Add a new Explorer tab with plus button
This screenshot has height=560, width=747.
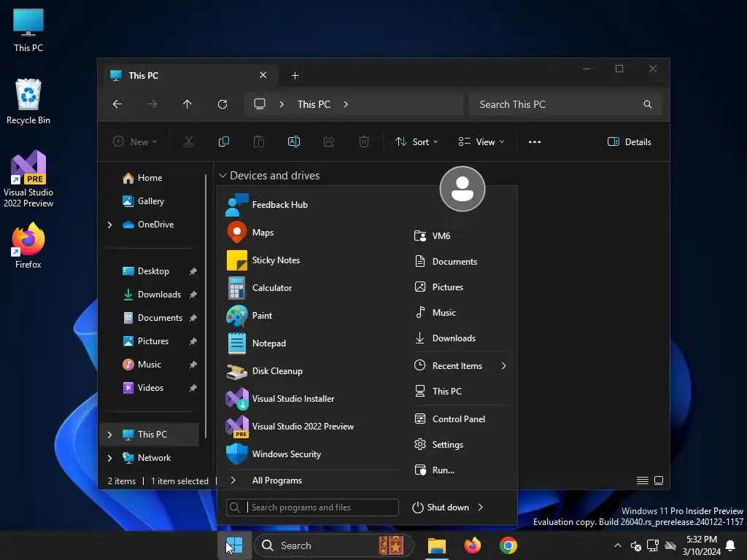pos(295,76)
